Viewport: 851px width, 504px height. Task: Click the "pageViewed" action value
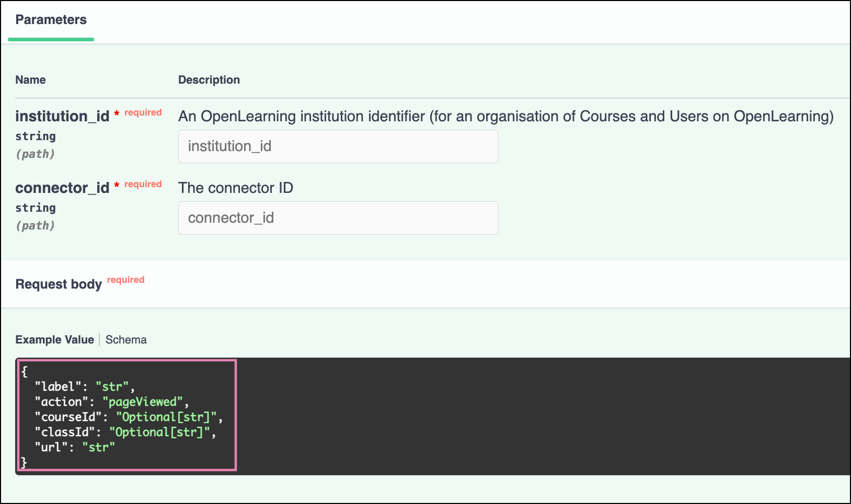click(143, 402)
